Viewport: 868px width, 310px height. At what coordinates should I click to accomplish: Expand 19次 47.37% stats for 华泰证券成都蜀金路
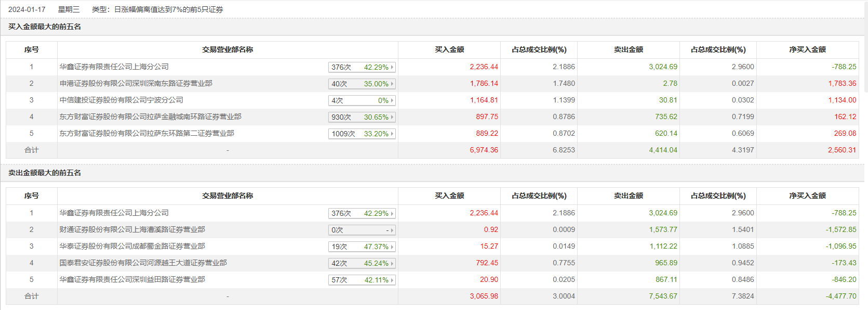click(x=362, y=247)
